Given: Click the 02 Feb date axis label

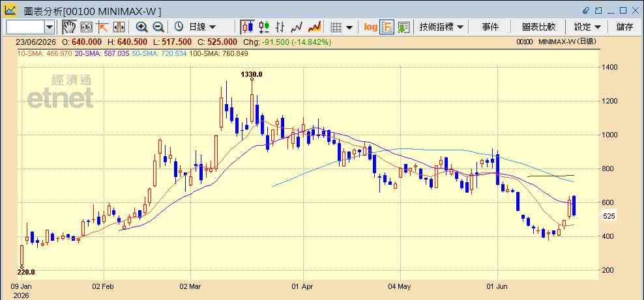Looking at the screenshot, I should (x=104, y=286).
